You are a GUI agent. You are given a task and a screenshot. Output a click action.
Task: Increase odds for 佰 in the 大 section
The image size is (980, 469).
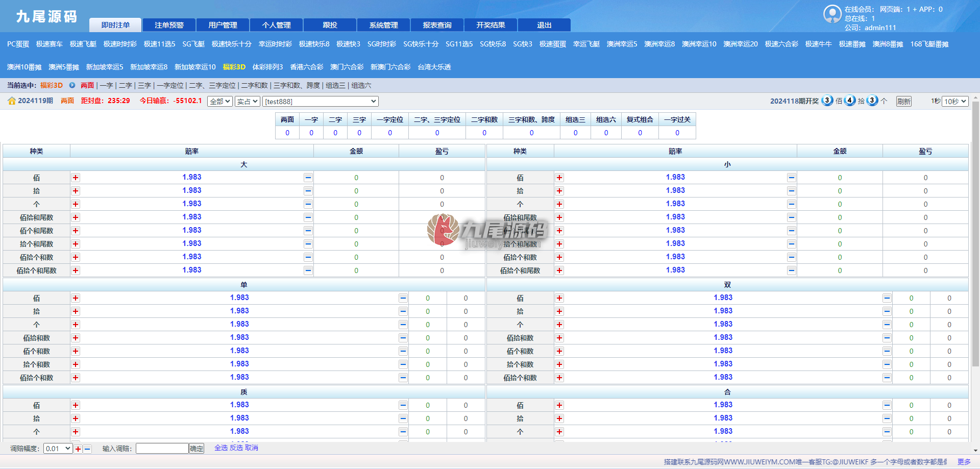[x=76, y=178]
